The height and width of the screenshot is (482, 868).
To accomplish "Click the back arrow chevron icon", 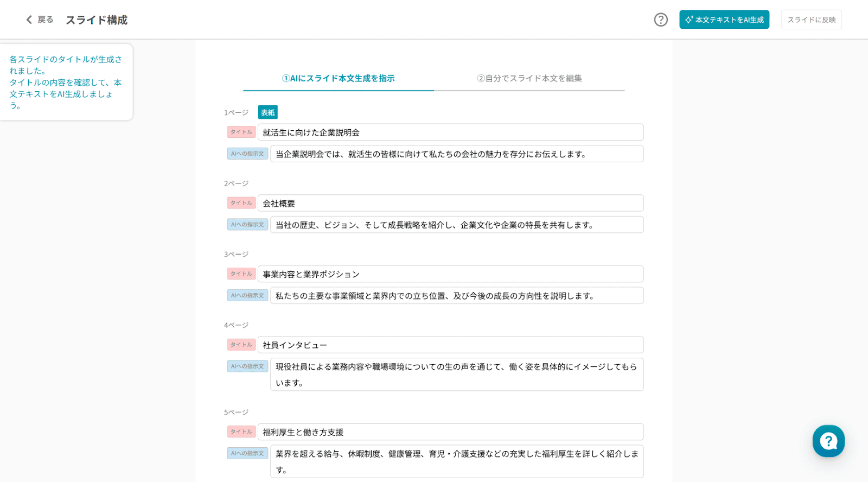I will coord(29,20).
